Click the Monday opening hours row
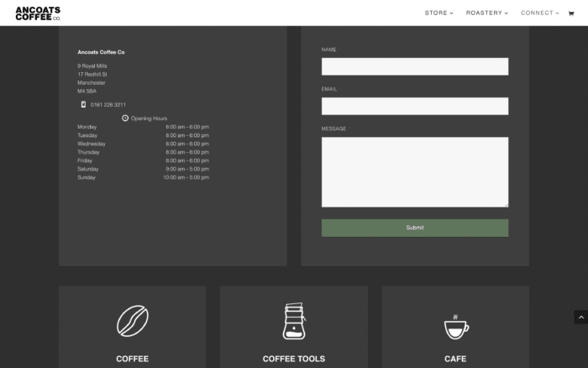The image size is (588, 368). pos(144,127)
